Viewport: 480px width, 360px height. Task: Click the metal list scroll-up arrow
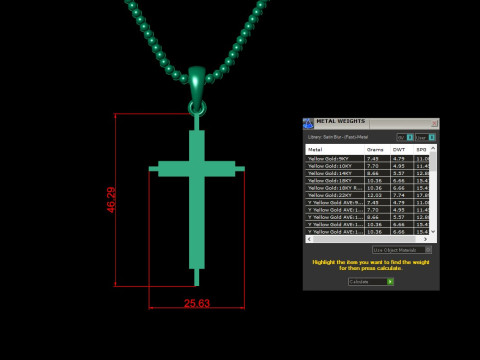(433, 148)
